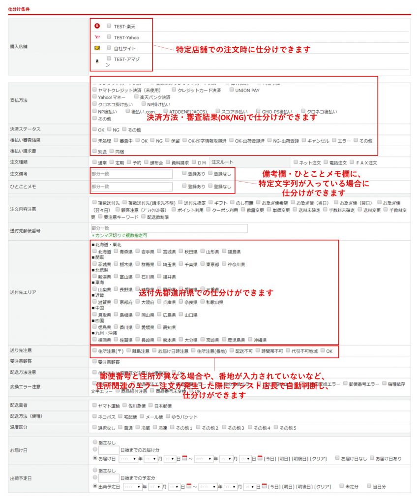The height and width of the screenshot is (504, 420).
Task: Select 指定なし radio for お届け日
Action: tap(95, 442)
